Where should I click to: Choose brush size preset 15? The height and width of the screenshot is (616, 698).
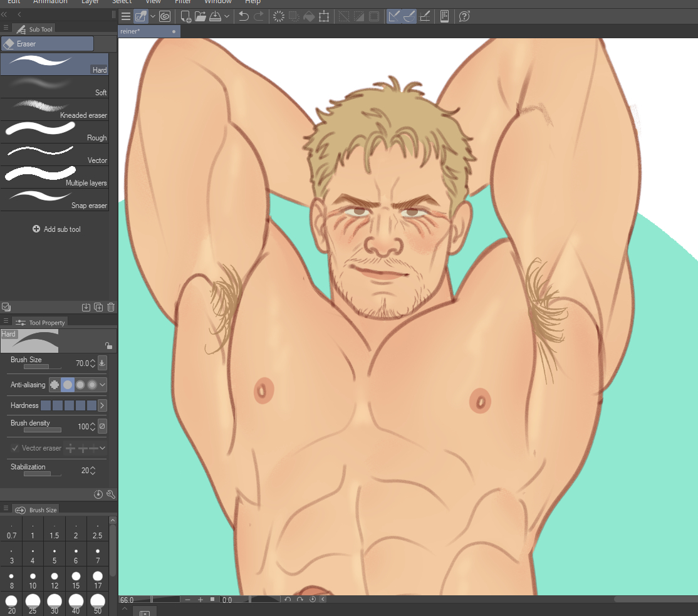pos(76,580)
